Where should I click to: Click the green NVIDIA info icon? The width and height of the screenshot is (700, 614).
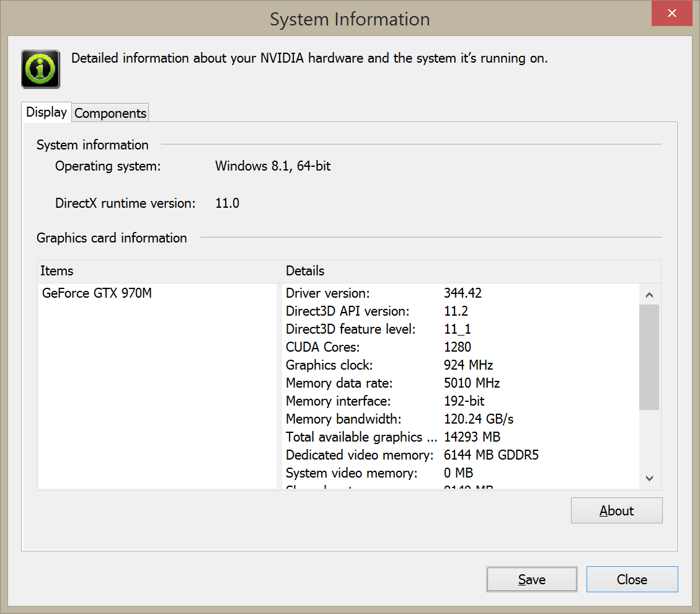41,69
